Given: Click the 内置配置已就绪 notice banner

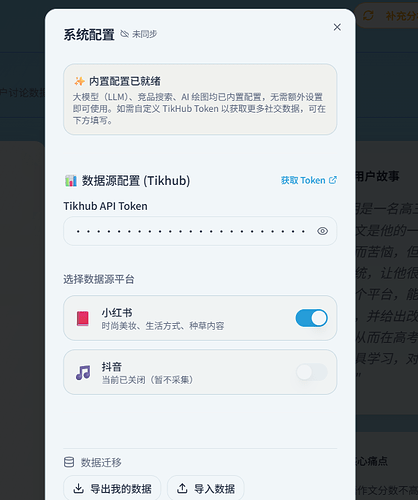Looking at the screenshot, I should tap(200, 99).
